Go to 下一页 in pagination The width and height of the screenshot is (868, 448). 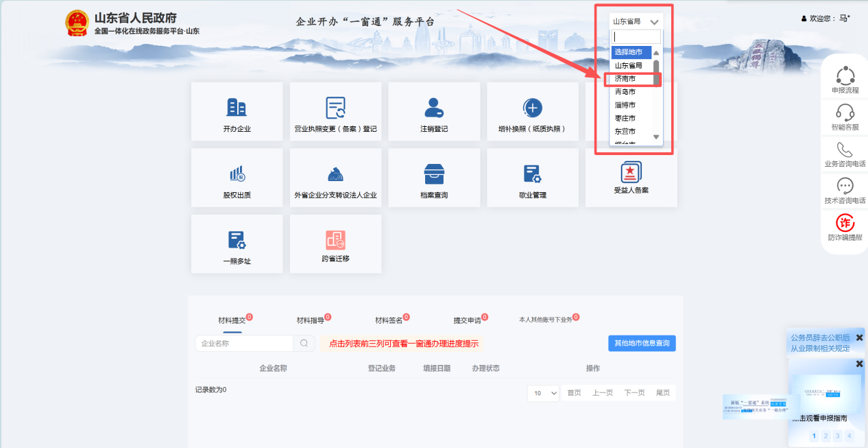tap(634, 393)
